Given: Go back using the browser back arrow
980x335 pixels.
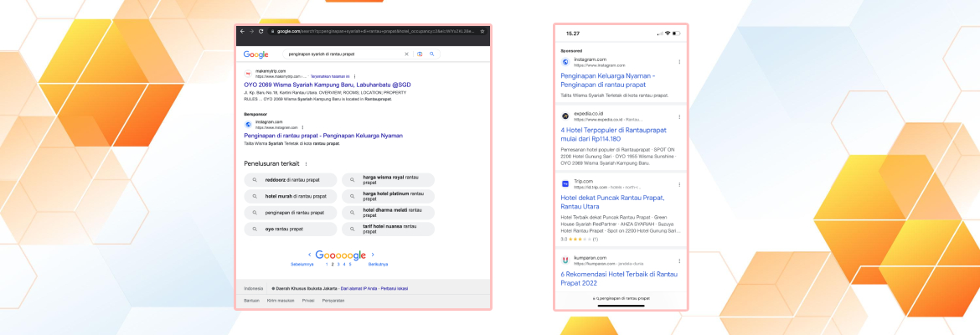Looking at the screenshot, I should 243,31.
